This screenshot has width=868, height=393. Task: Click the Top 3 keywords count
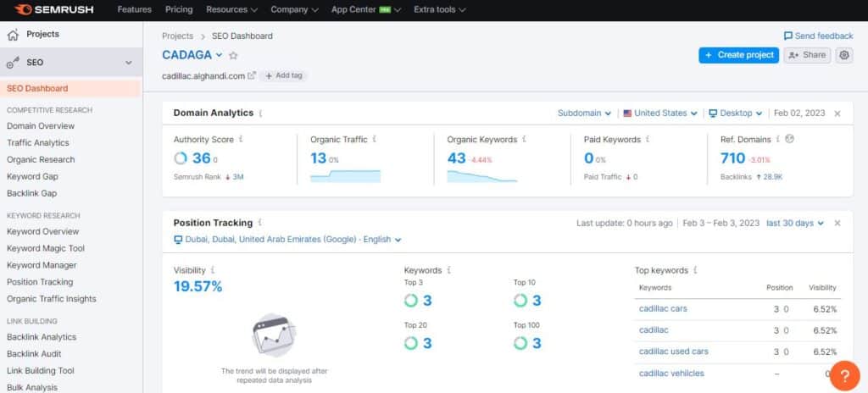427,301
